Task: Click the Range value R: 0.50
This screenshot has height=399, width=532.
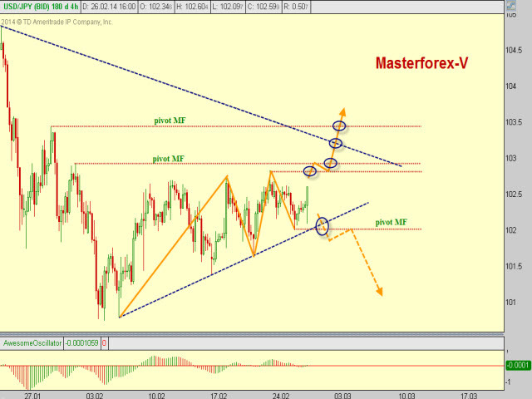Action: (x=296, y=7)
